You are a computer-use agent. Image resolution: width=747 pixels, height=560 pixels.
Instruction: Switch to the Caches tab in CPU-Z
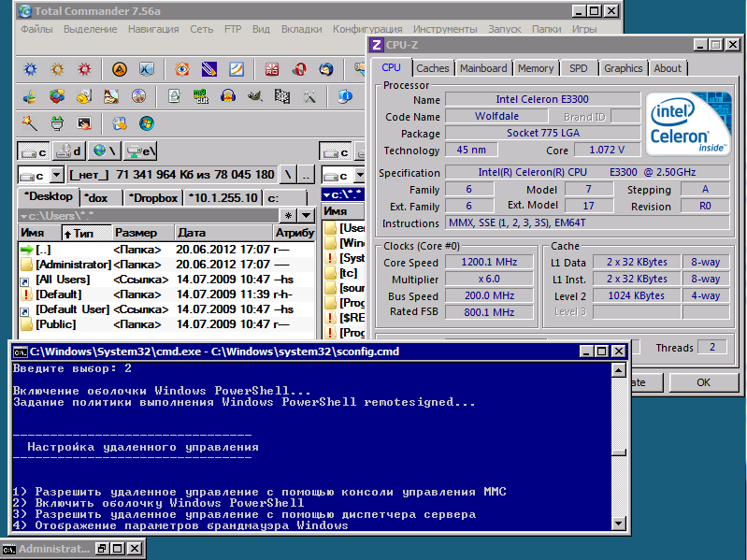433,68
